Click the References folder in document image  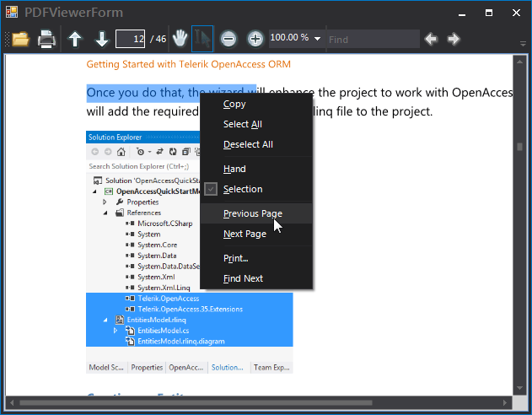click(x=144, y=213)
